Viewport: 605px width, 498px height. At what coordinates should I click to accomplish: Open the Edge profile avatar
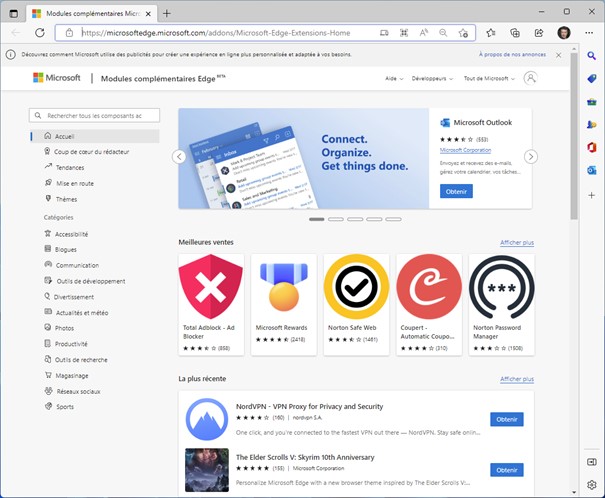pos(564,32)
